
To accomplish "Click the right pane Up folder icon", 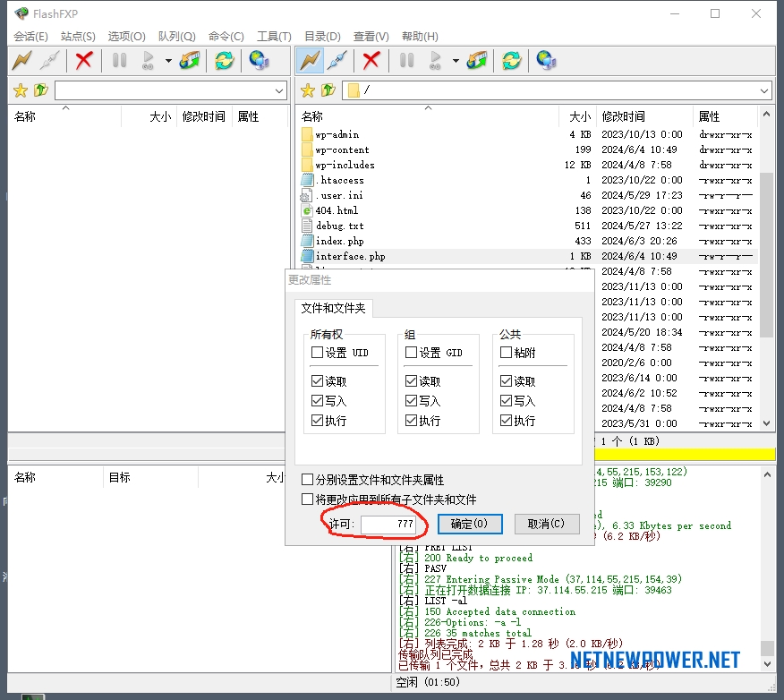I will [x=328, y=90].
